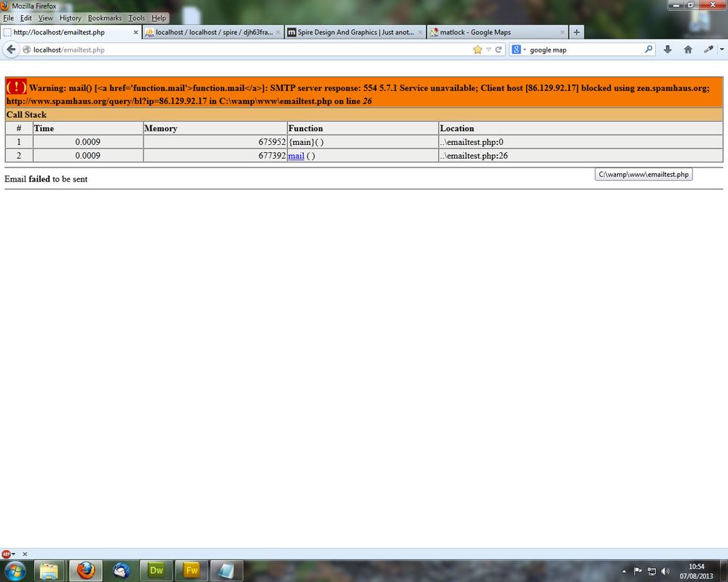Open the History menu

click(x=70, y=18)
